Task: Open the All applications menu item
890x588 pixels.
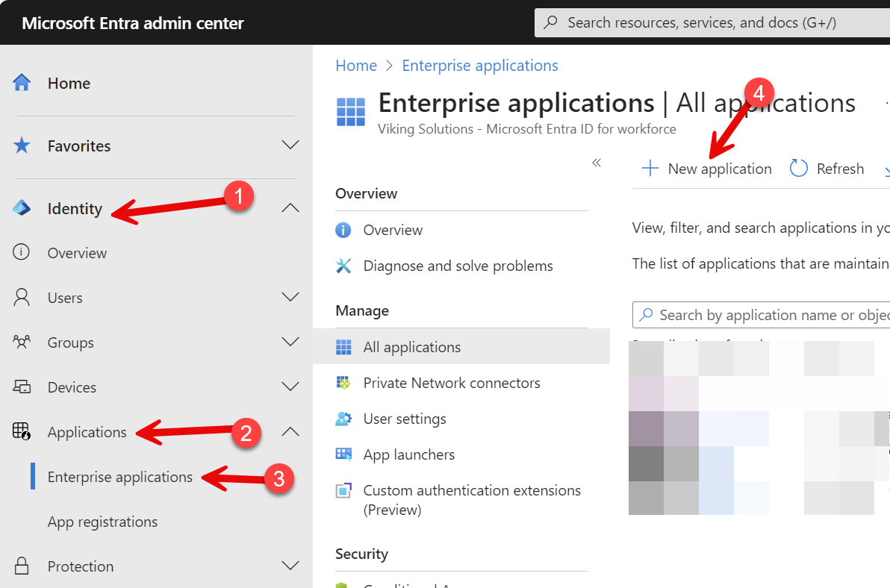Action: pos(412,346)
